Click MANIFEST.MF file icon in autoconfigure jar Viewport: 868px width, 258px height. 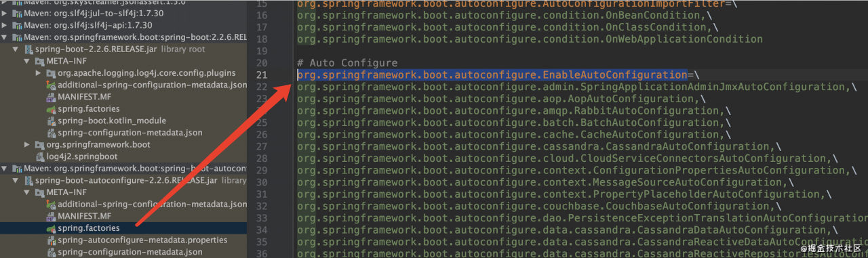51,216
